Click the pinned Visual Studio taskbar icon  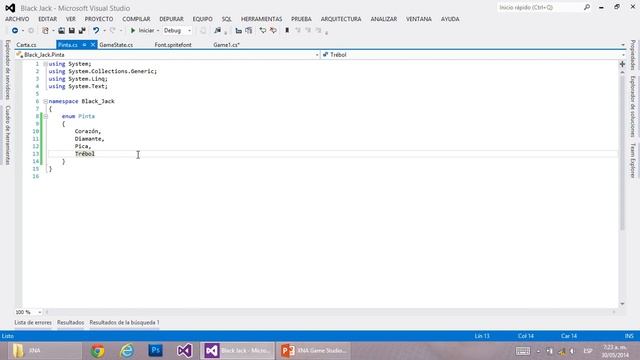[184, 351]
